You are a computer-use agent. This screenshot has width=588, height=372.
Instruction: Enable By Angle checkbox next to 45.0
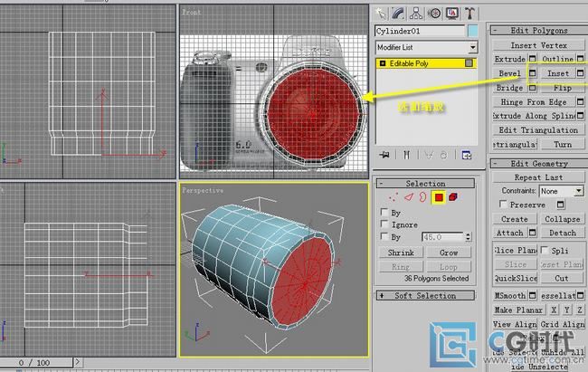point(384,236)
